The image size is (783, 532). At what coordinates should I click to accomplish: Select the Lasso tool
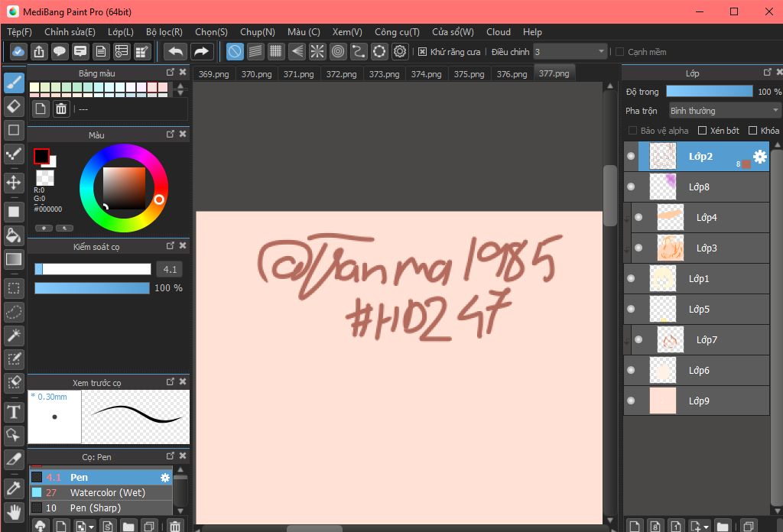[x=14, y=312]
